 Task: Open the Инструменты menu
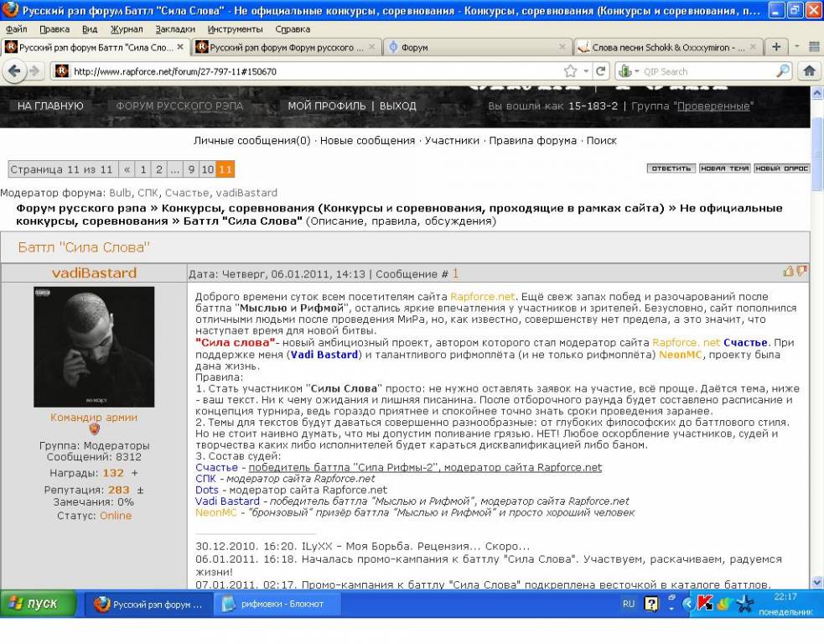[x=235, y=29]
